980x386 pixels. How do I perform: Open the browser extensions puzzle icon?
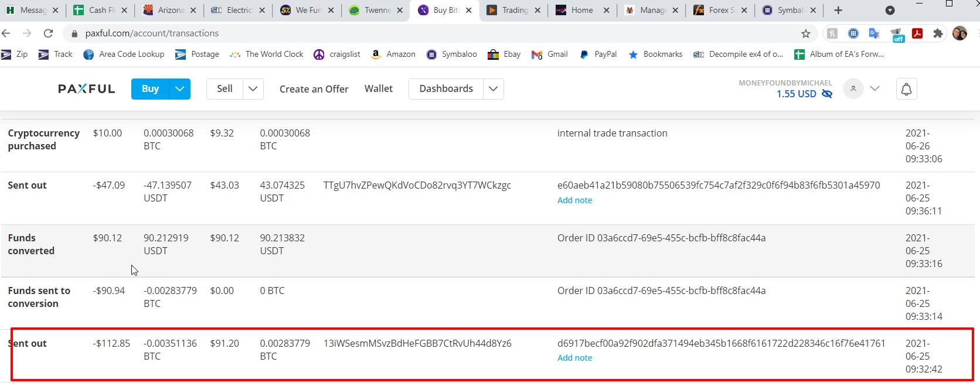point(938,33)
